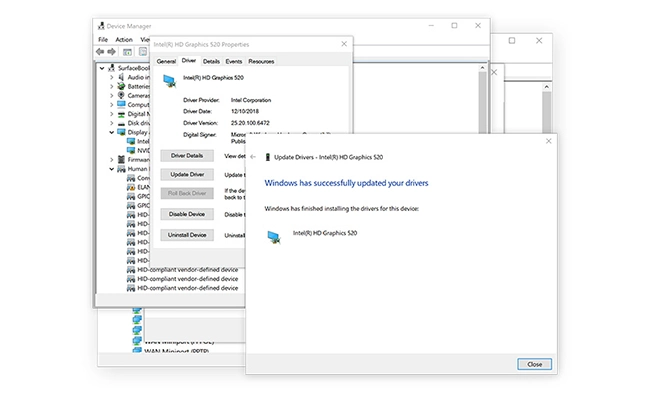
Task: Select the Cameras category icon
Action: (121, 95)
